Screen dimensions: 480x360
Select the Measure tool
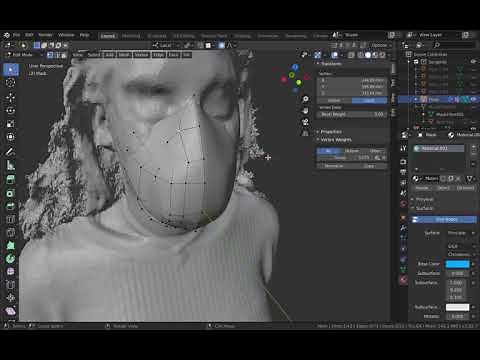(x=11, y=165)
